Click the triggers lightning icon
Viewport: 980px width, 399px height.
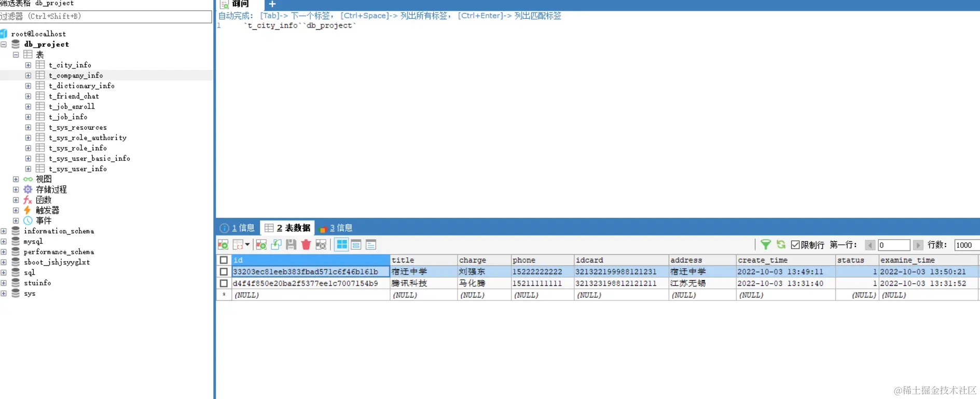pos(27,210)
